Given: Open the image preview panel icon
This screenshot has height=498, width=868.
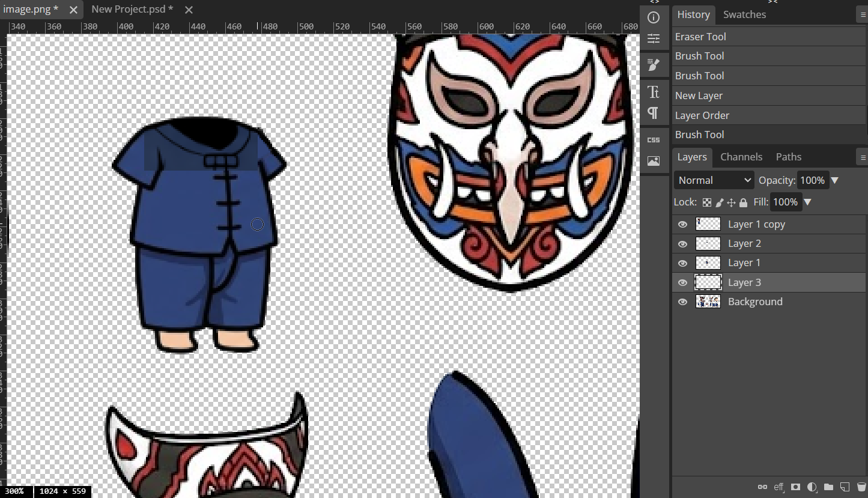Looking at the screenshot, I should pos(654,161).
